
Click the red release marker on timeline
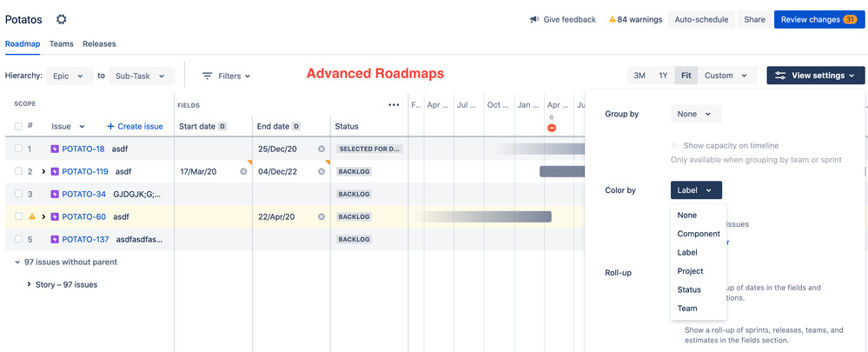pos(552,128)
